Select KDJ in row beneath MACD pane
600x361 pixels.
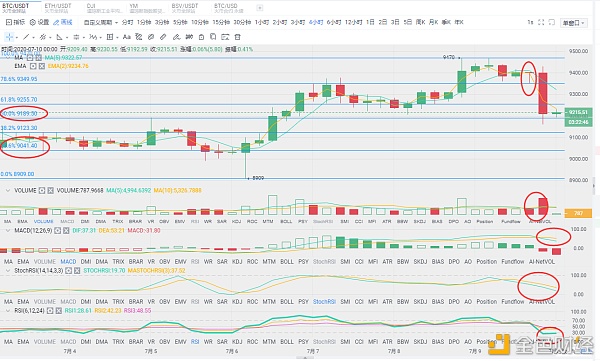[237, 261]
